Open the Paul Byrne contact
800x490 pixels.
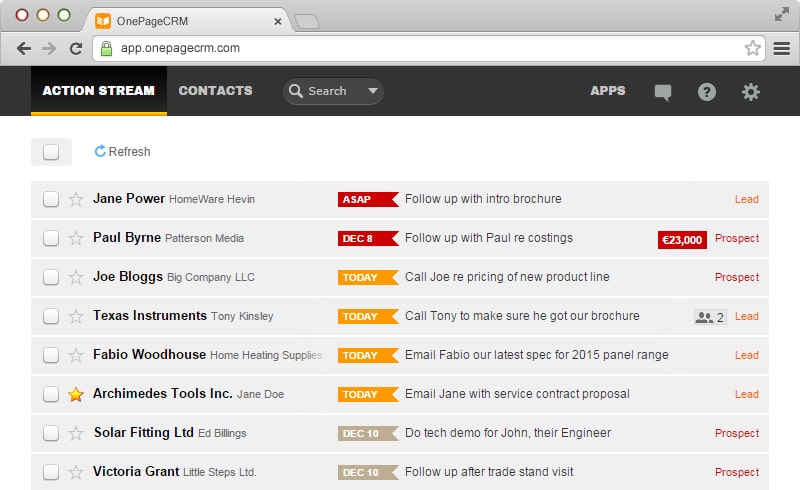tap(127, 237)
